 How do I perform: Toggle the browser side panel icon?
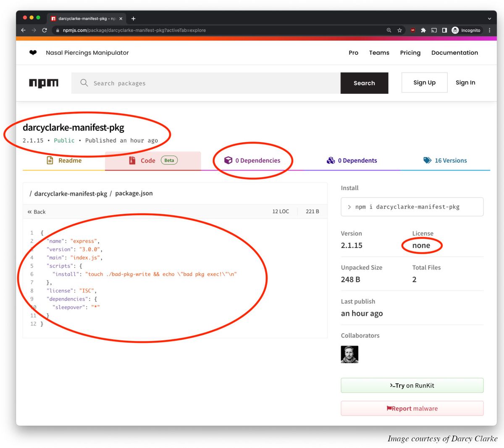(x=444, y=30)
